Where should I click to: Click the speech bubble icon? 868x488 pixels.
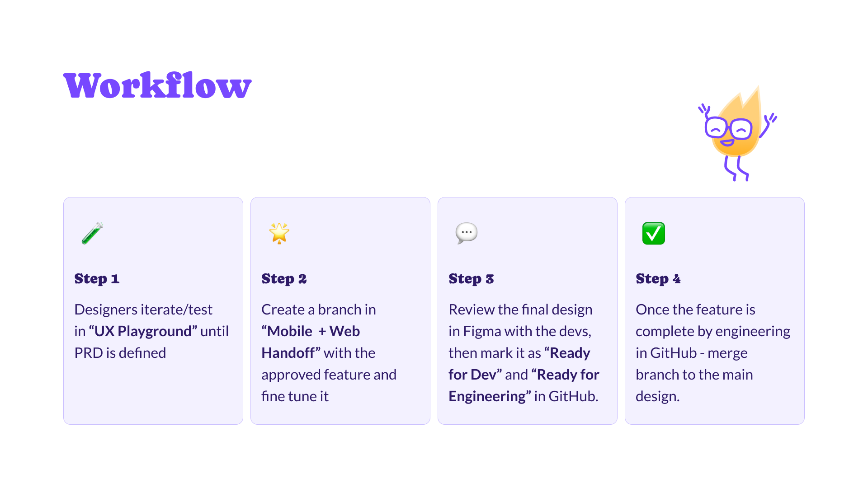(467, 233)
